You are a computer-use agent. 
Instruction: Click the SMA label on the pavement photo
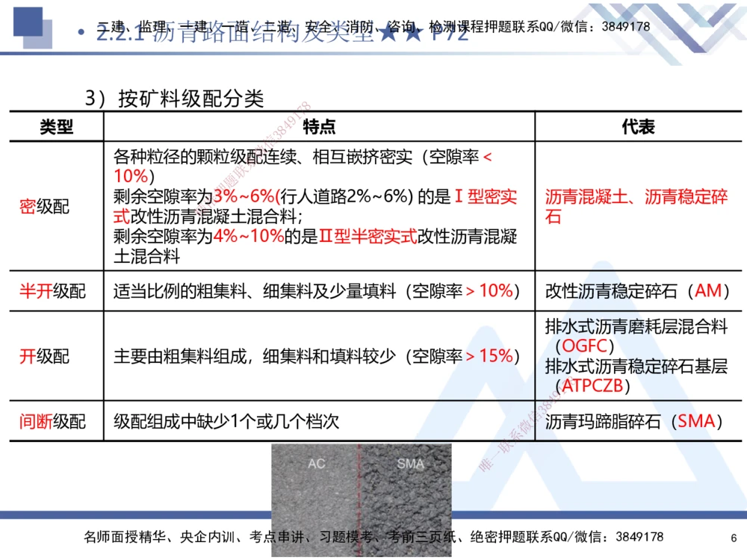pos(411,463)
